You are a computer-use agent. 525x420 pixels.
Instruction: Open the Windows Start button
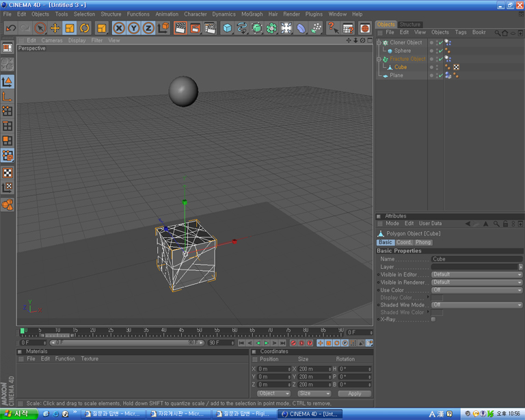point(18,414)
